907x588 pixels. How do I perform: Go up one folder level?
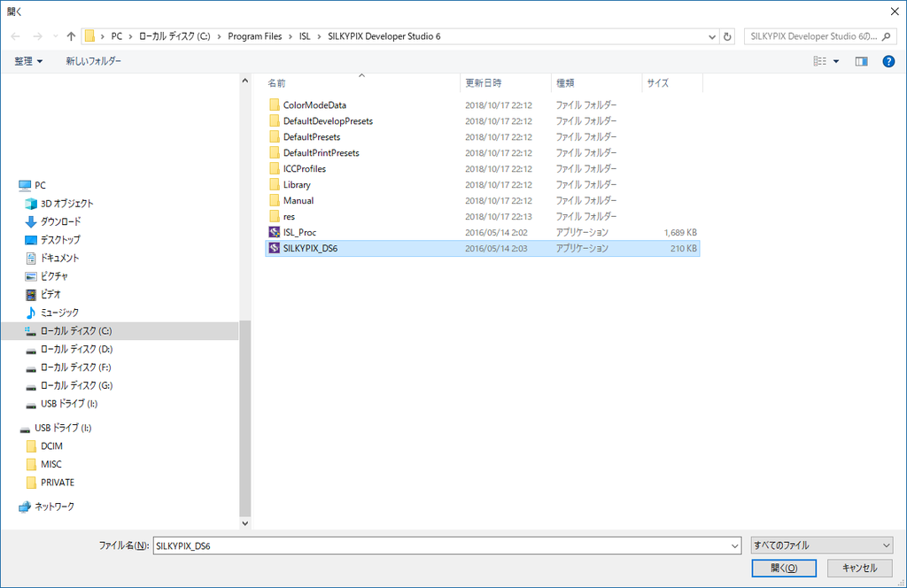71,36
